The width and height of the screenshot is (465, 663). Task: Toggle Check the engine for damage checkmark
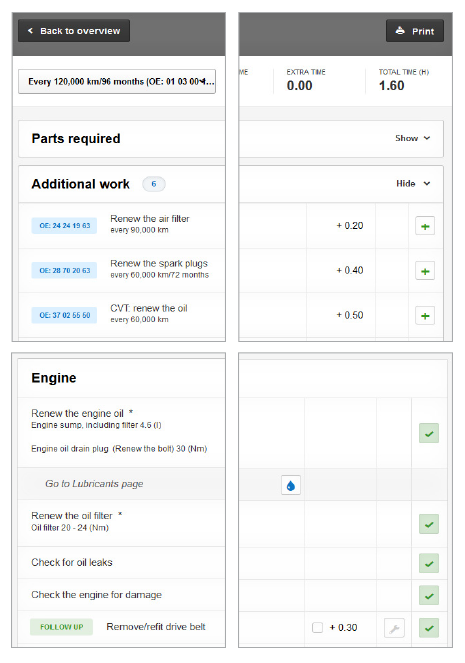click(429, 595)
